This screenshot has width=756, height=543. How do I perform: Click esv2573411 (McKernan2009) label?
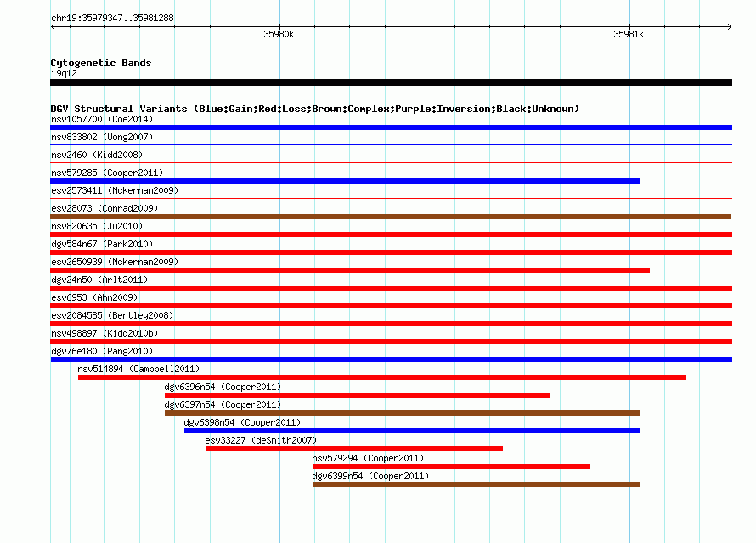point(115,190)
